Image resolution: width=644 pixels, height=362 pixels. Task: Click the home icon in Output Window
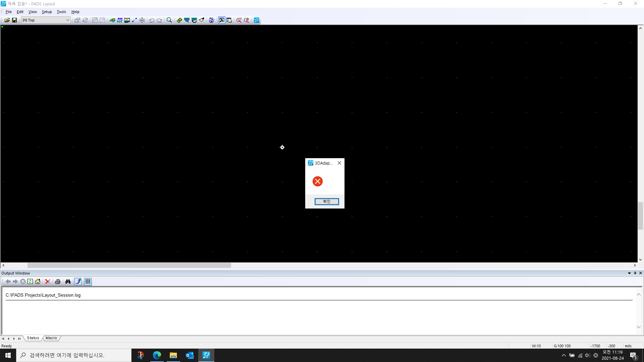coord(38,282)
